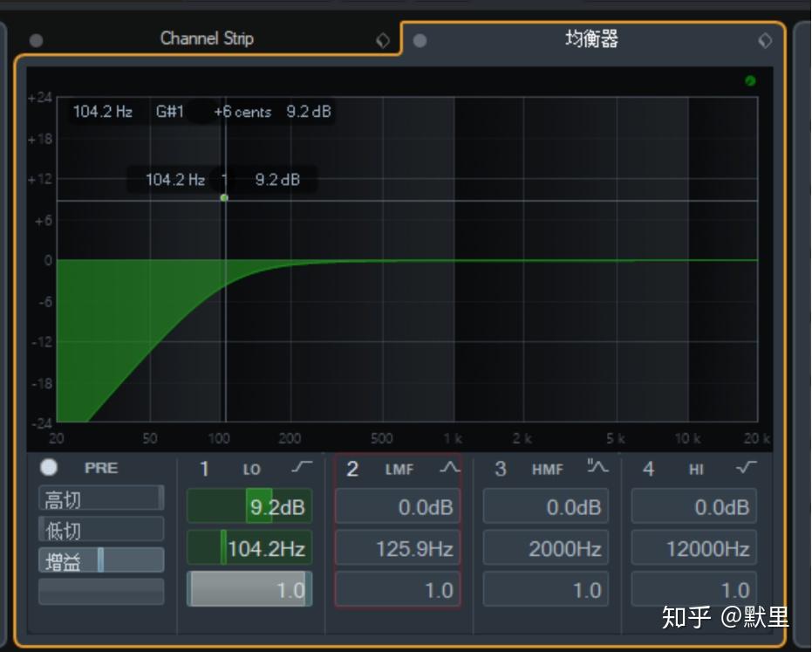The height and width of the screenshot is (652, 812).
Task: Click the high-shelf filter icon on band 4 HI
Action: pyautogui.click(x=746, y=468)
